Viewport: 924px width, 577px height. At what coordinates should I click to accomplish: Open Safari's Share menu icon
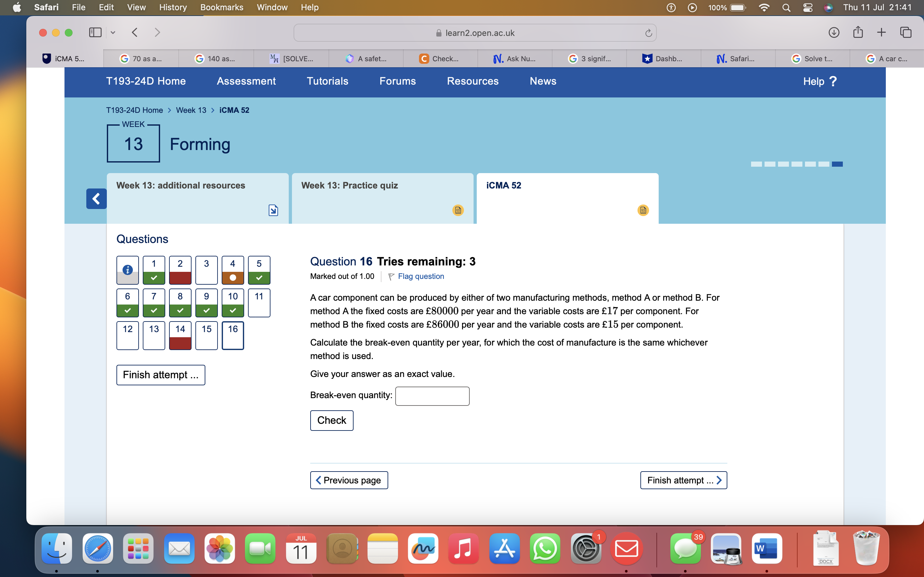click(x=858, y=32)
